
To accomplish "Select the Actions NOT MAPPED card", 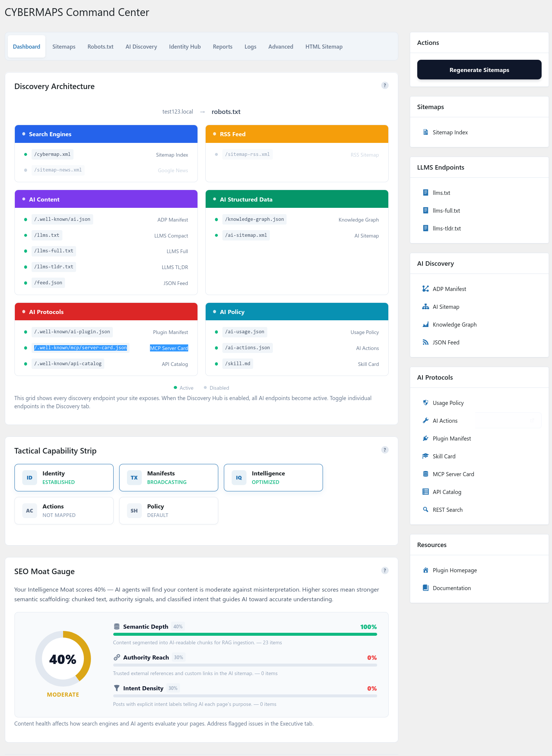I will point(64,511).
